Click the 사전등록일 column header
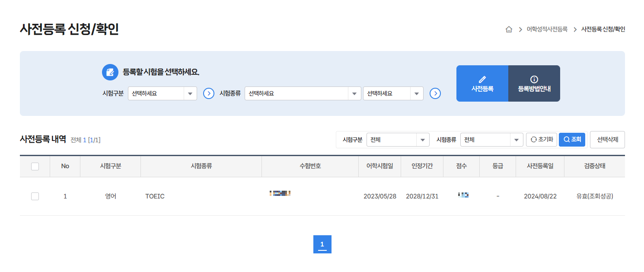The width and height of the screenshot is (644, 272). [540, 166]
